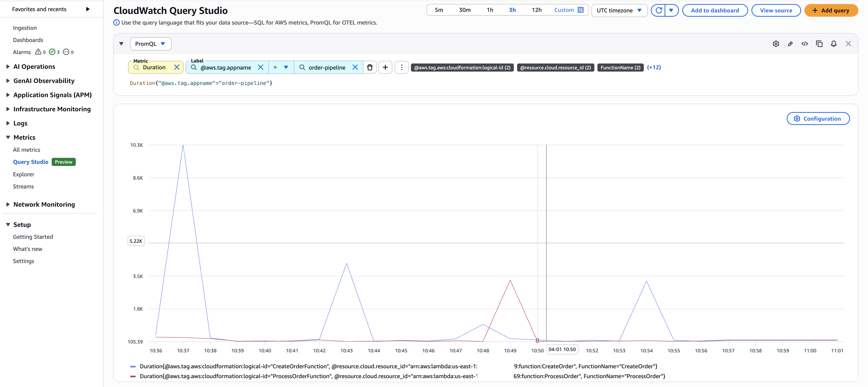Add another label filter with the plus icon

(385, 67)
